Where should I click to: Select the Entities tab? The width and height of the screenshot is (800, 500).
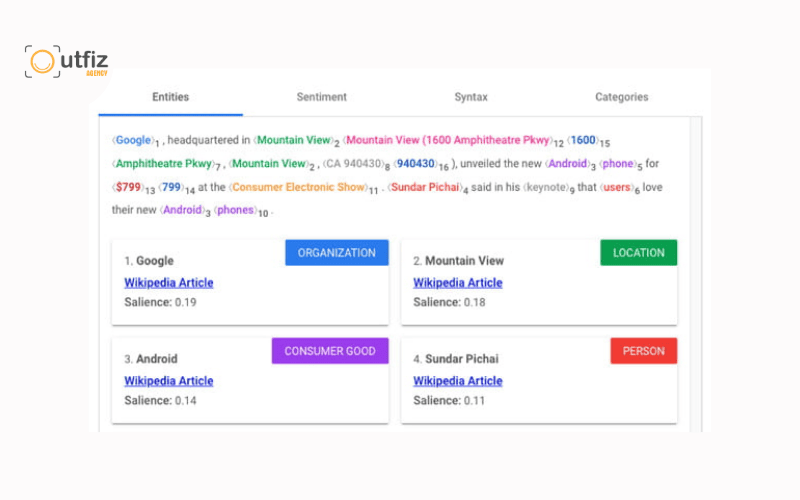(x=170, y=97)
